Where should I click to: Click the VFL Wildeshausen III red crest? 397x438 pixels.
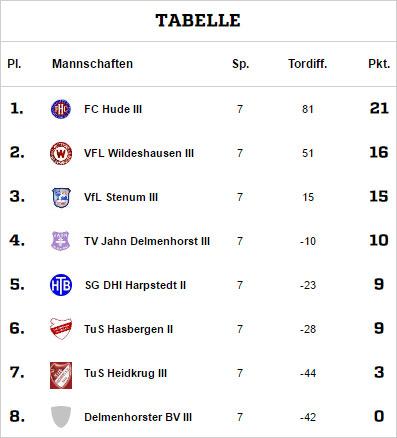[61, 153]
